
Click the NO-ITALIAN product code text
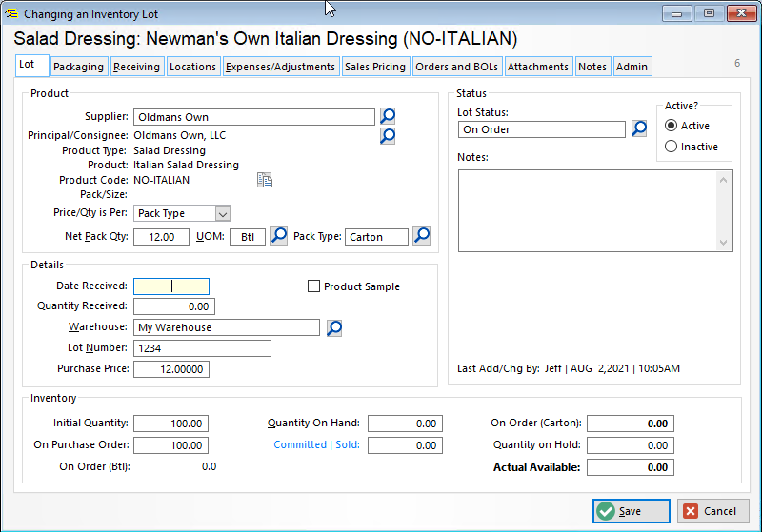[x=162, y=180]
